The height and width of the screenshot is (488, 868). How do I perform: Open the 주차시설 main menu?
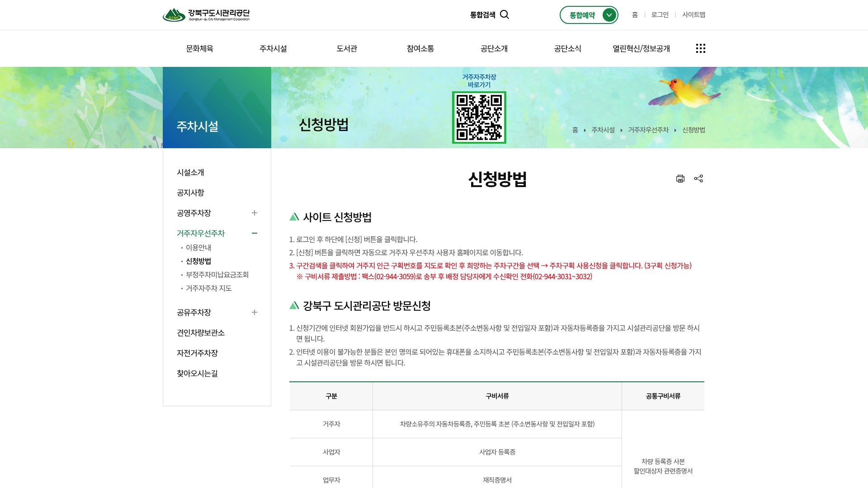tap(273, 48)
